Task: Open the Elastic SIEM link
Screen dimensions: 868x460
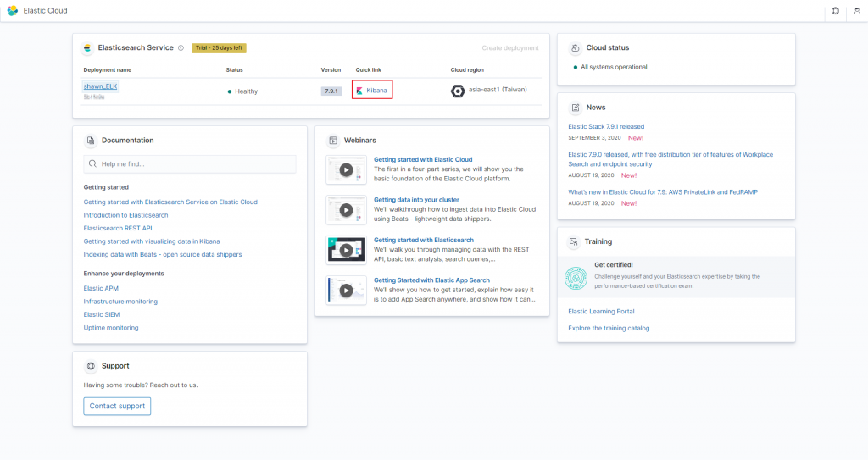Action: (102, 314)
